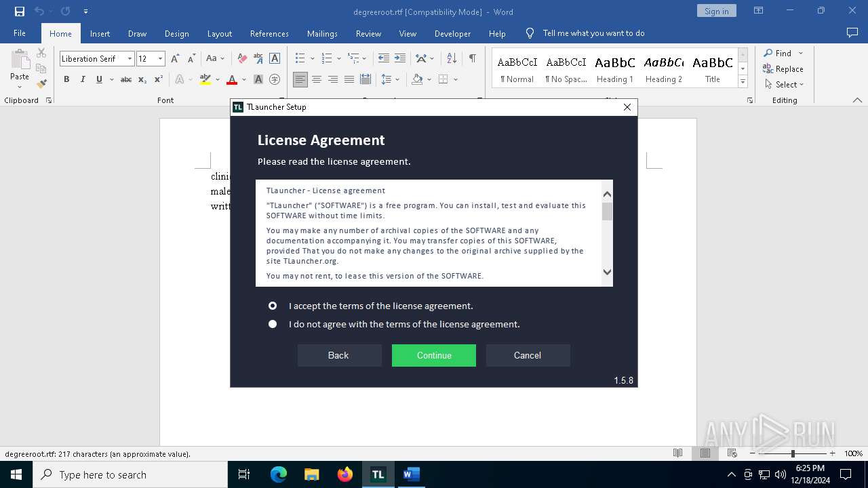Center align text in Word
Viewport: 868px width, 488px height.
tap(317, 79)
